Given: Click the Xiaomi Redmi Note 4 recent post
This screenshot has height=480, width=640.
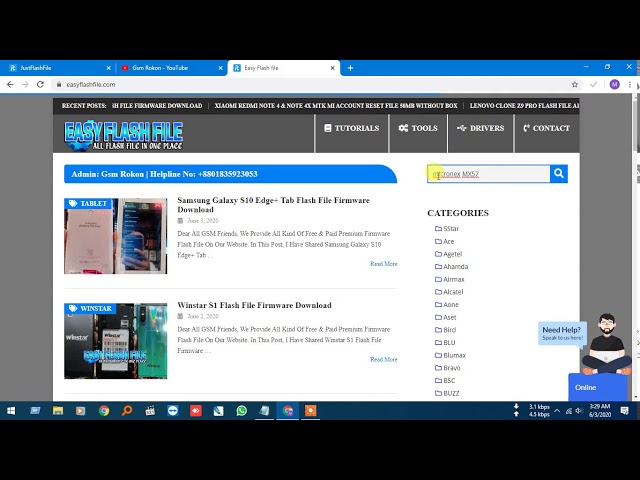Looking at the screenshot, I should pos(336,106).
